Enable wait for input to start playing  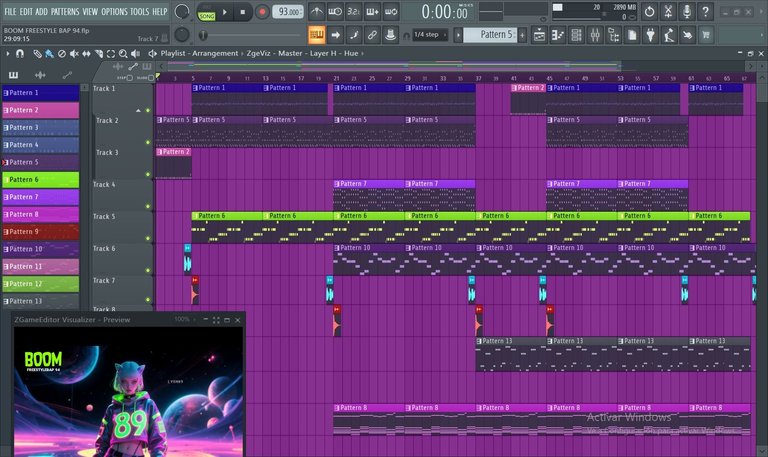click(x=335, y=11)
